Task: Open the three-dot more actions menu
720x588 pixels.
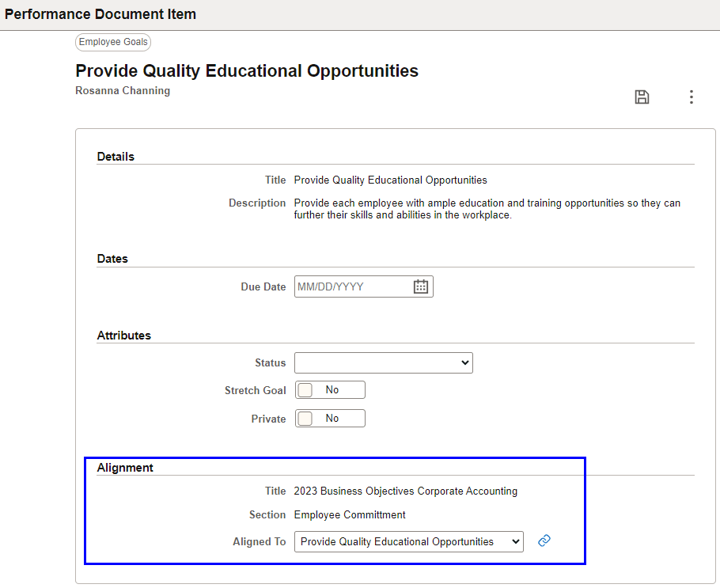Action: [691, 97]
